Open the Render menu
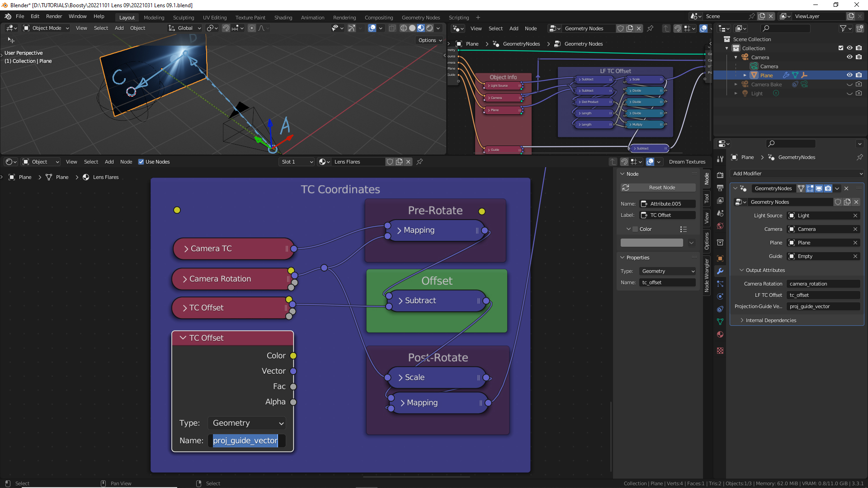Image resolution: width=868 pixels, height=488 pixels. pyautogui.click(x=54, y=16)
